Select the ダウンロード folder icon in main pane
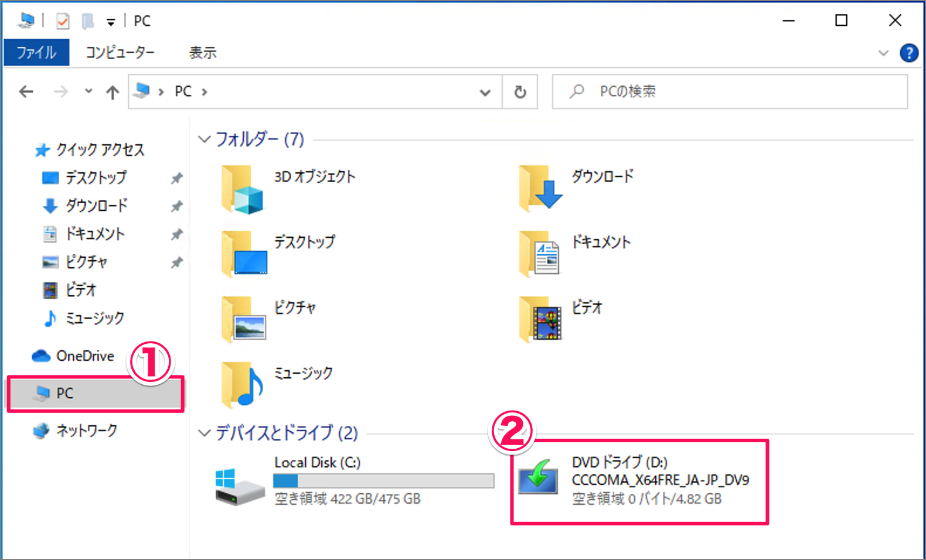This screenshot has height=560, width=926. tap(540, 187)
